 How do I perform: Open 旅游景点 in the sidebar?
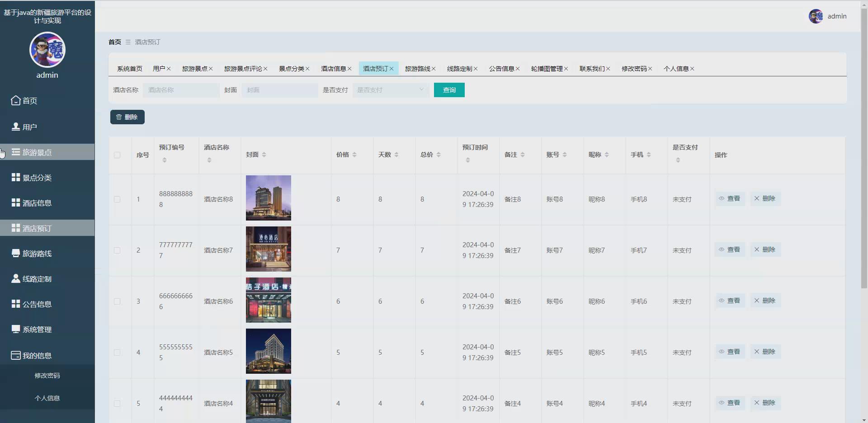[x=47, y=152]
